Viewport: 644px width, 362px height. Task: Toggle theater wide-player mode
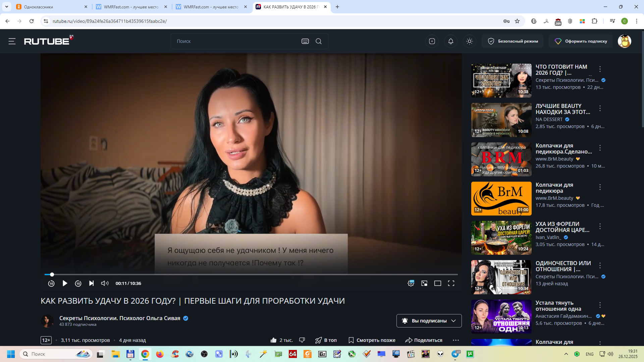pyautogui.click(x=438, y=283)
